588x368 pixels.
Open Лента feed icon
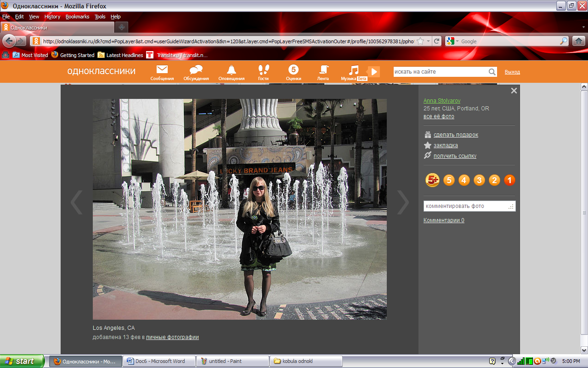(323, 70)
